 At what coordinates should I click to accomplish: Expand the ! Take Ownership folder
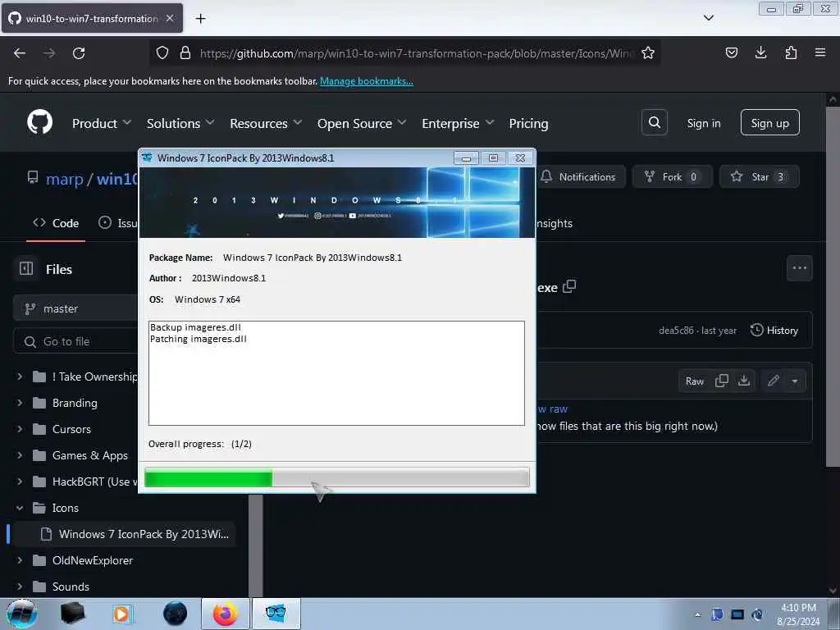coord(20,377)
